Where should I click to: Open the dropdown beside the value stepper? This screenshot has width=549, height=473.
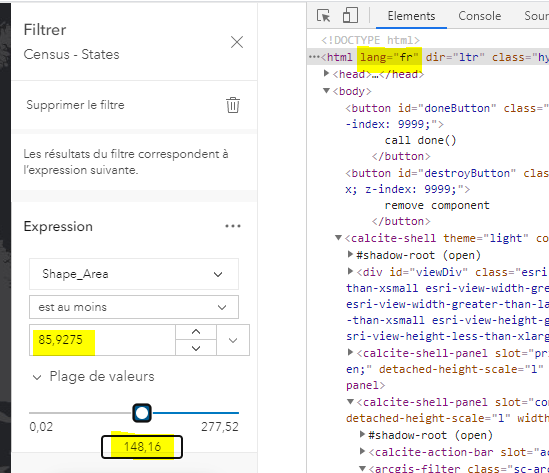coord(233,340)
